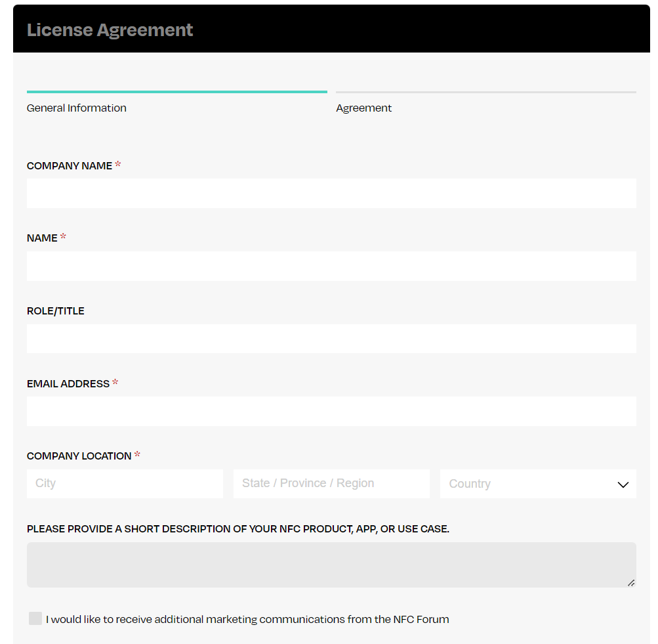The width and height of the screenshot is (658, 644).
Task: Click the marketing communications checkbox label text
Action: [x=247, y=619]
